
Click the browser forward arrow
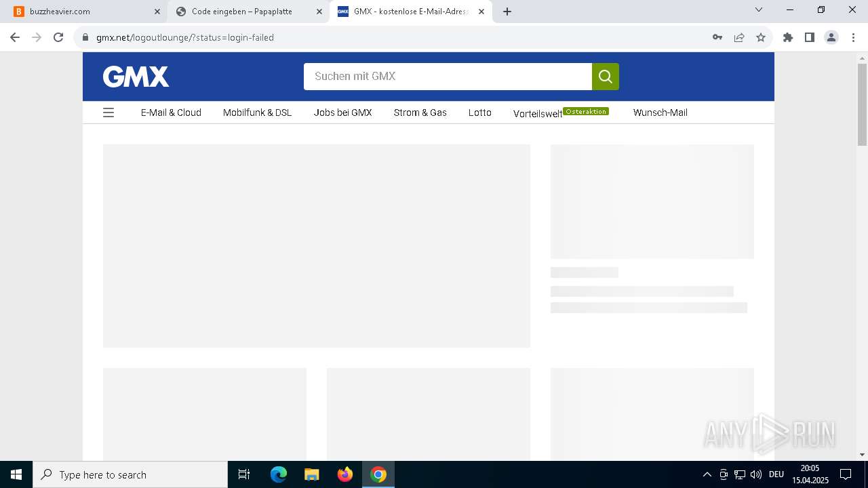[37, 37]
